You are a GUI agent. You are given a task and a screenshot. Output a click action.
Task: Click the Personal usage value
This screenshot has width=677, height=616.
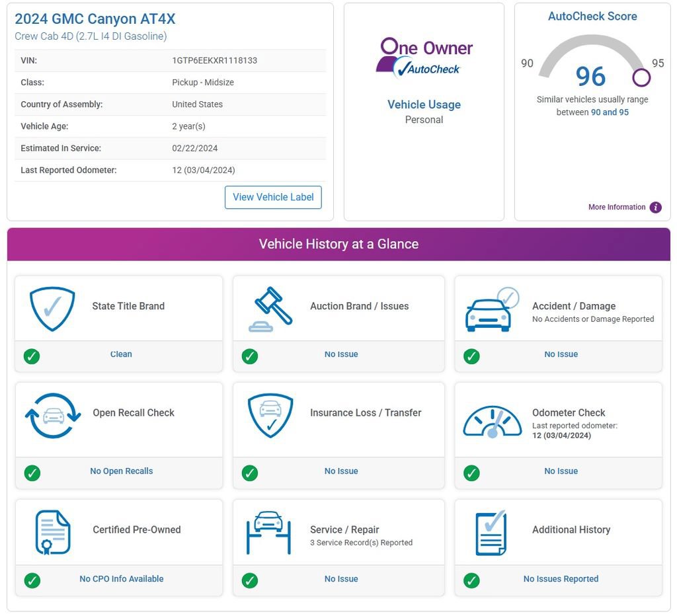pyautogui.click(x=424, y=120)
